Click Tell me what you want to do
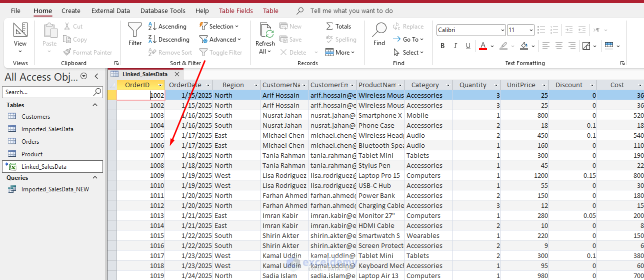 pos(351,11)
